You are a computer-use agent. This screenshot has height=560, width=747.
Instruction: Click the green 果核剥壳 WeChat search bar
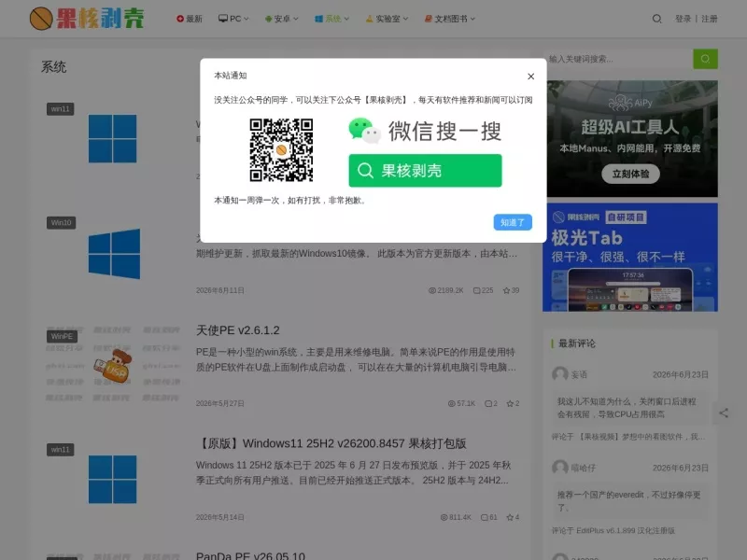click(x=425, y=171)
